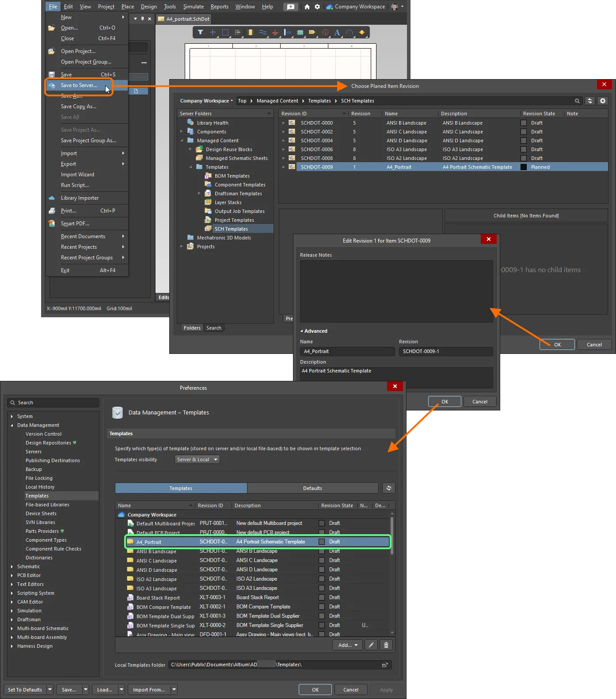The width and height of the screenshot is (616, 699).
Task: Collapse the Advanced section
Action: (x=302, y=331)
